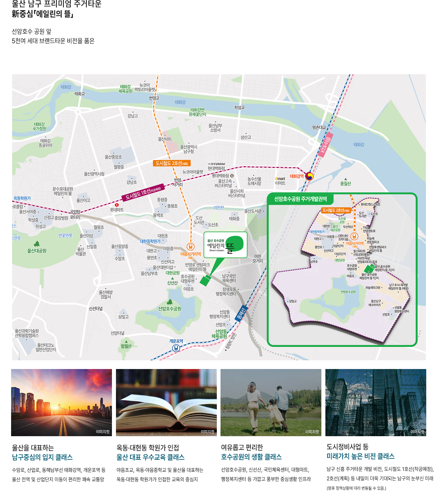This screenshot has width=437, height=504.
Task: Click the orange 야음사거리역 station icon on main map
Action: coord(191,247)
